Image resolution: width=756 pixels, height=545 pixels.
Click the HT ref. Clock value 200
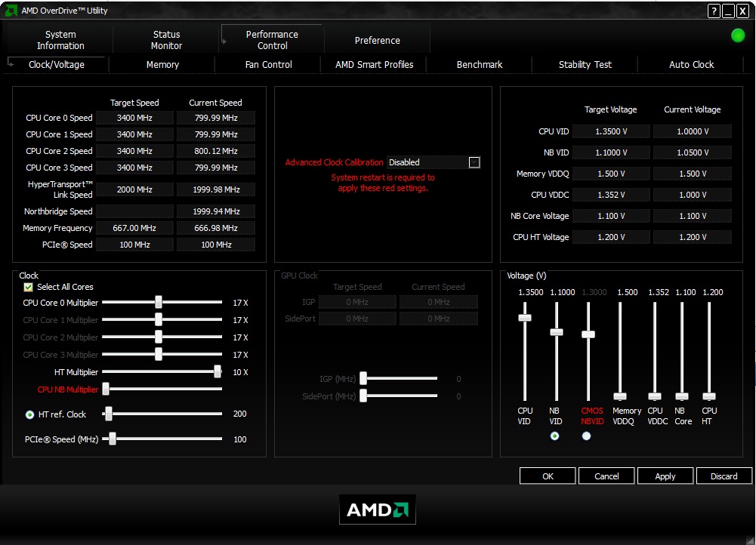click(x=239, y=414)
